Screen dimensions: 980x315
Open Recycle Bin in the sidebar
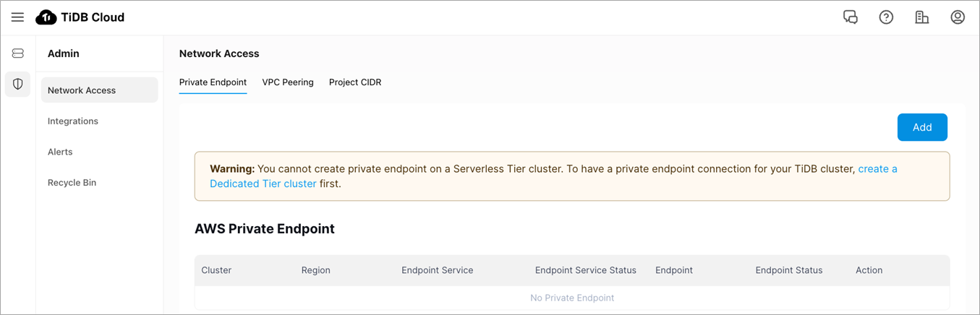(72, 183)
